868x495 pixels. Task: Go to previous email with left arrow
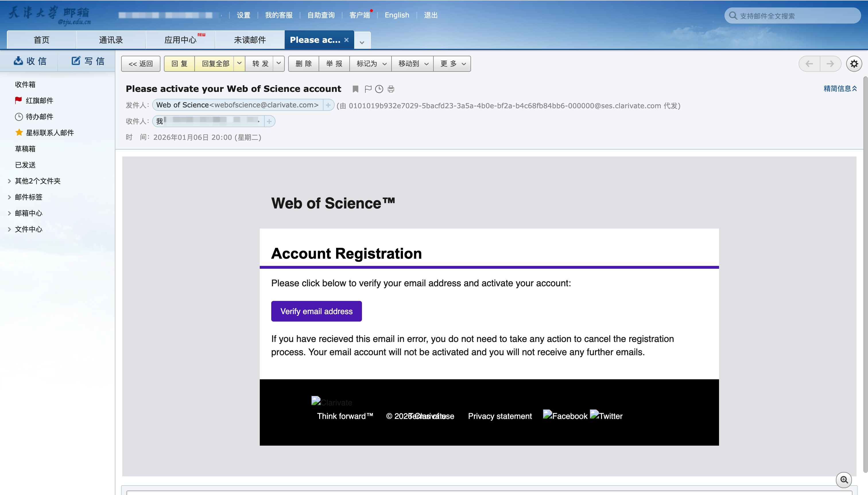pos(809,63)
